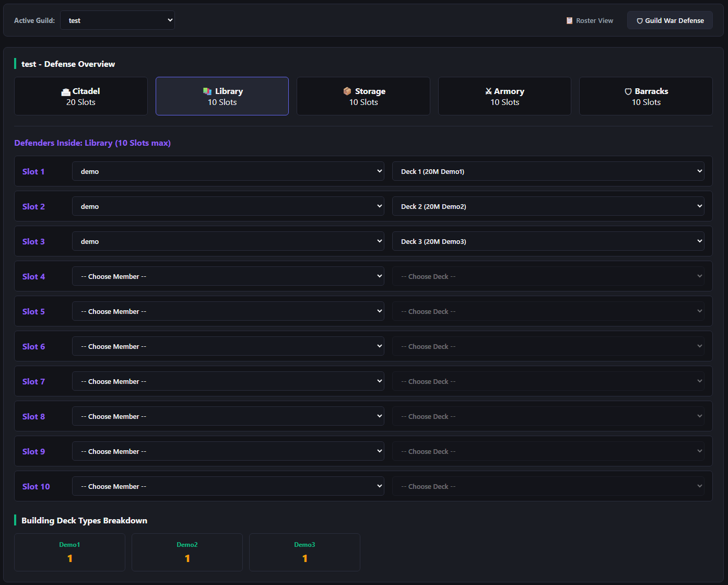Switch to the Citadel 20 Slots tab

pos(81,96)
